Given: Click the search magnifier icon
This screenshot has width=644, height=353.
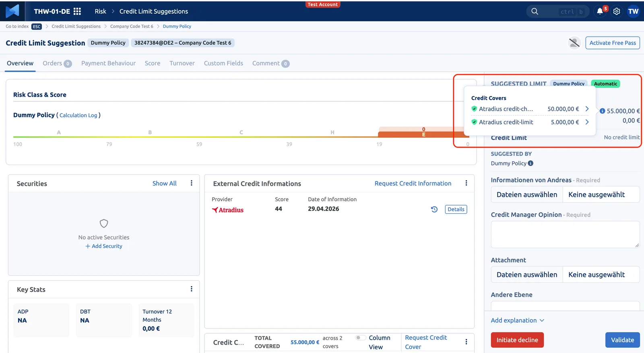Looking at the screenshot, I should click(535, 11).
